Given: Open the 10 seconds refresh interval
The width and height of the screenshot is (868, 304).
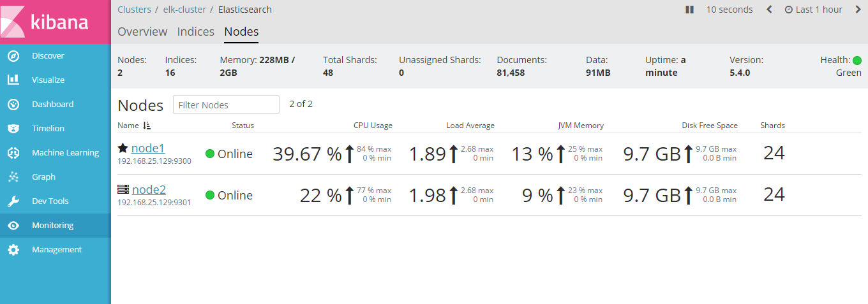Looking at the screenshot, I should tap(729, 10).
